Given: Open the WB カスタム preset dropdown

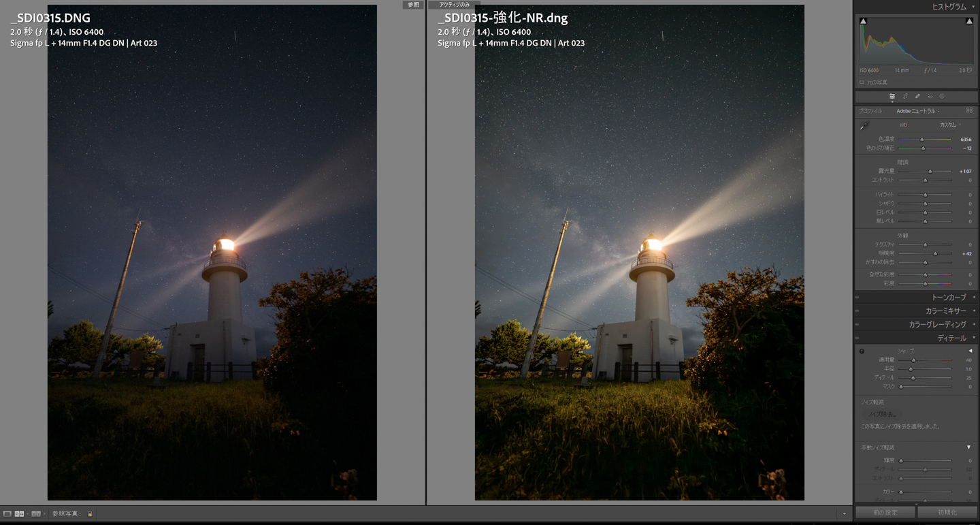Looking at the screenshot, I should (x=950, y=125).
